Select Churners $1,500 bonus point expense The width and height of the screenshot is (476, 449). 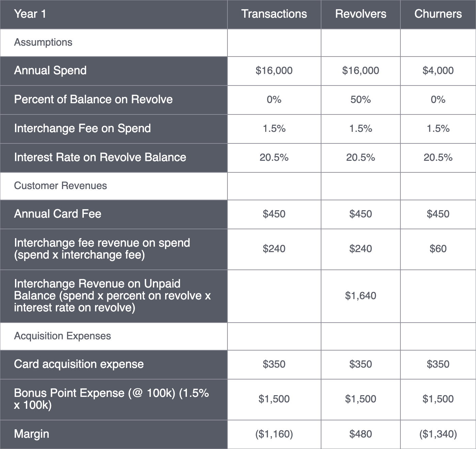438,400
